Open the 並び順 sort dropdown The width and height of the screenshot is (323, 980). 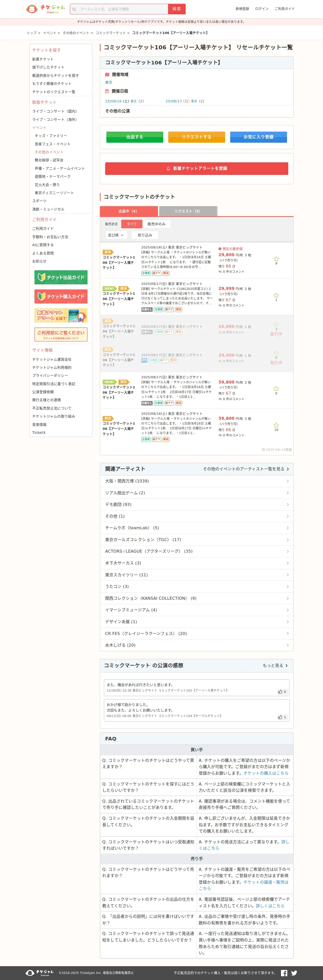tap(116, 235)
